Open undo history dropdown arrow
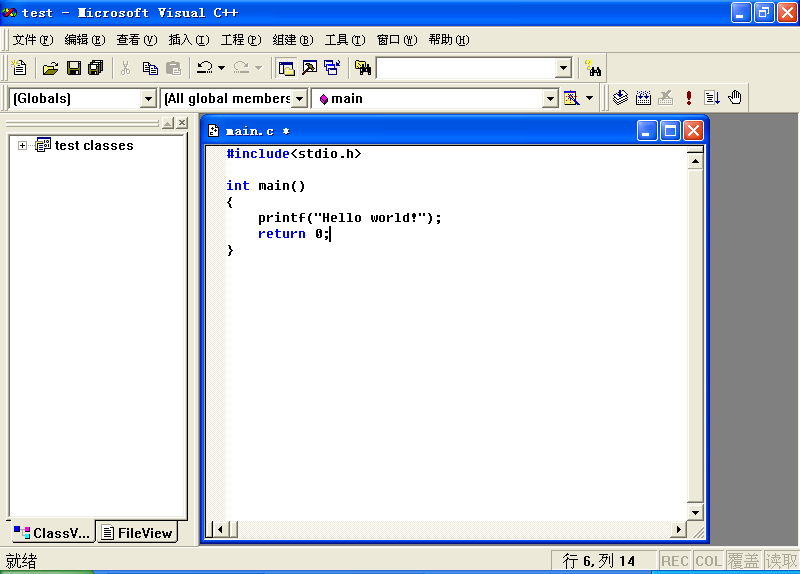Screen dimensions: 800x574 pos(221,68)
